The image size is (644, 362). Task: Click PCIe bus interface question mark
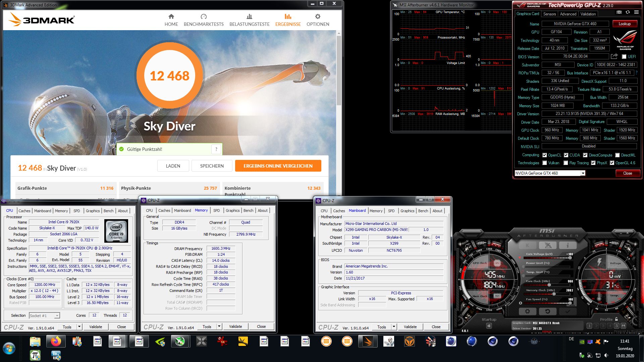pos(636,73)
